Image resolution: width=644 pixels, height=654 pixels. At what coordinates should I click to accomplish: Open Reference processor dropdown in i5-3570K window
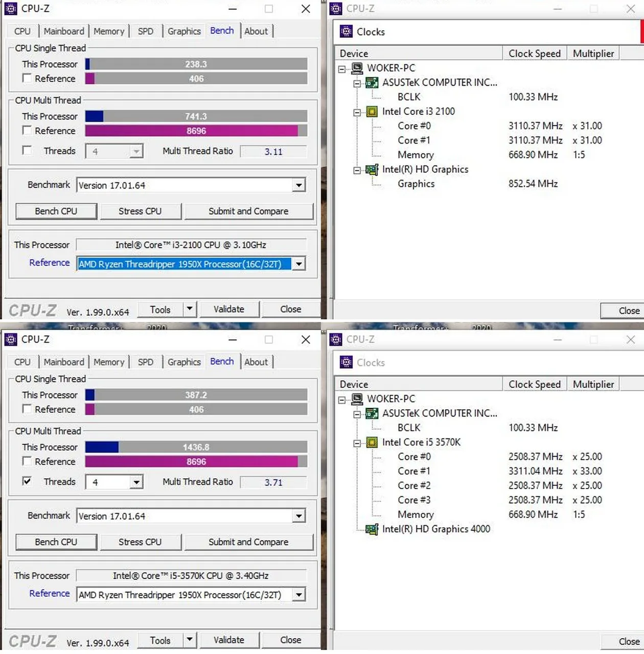coord(299,594)
